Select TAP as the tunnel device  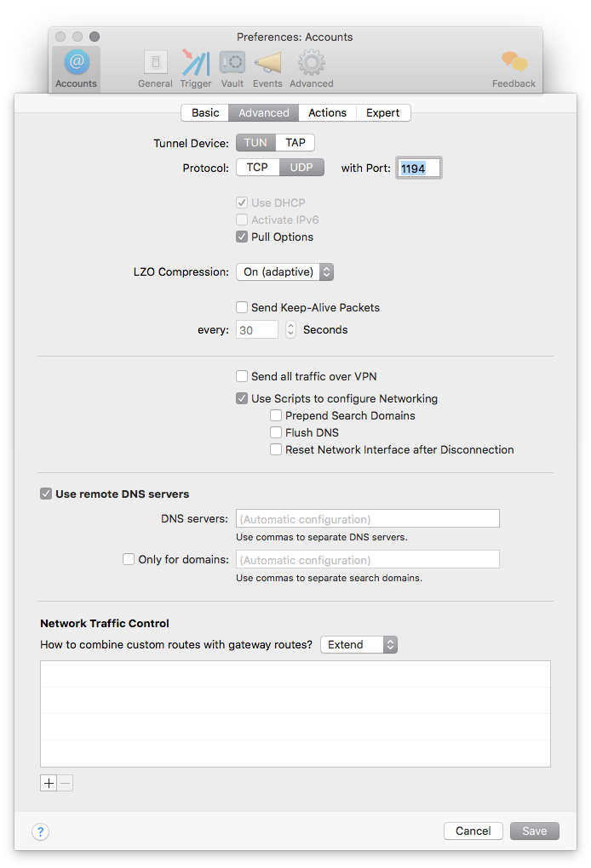pyautogui.click(x=295, y=142)
